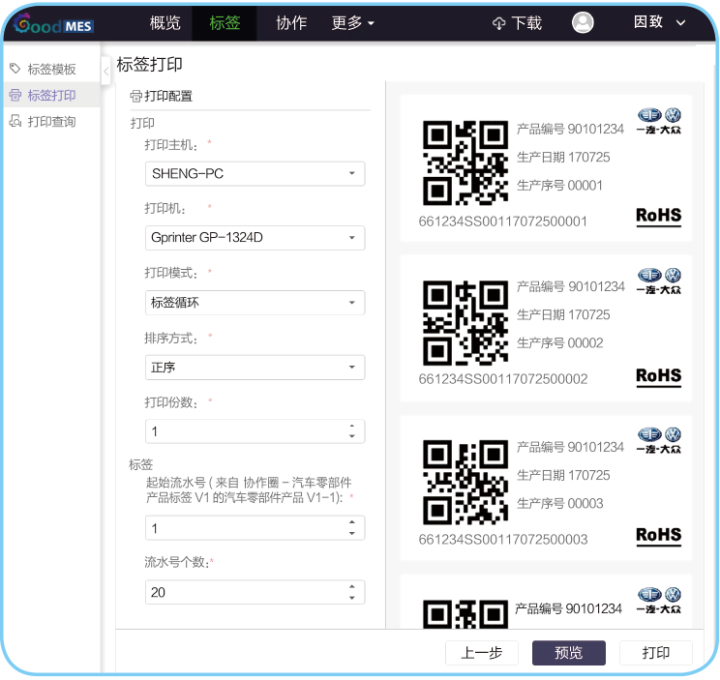The height and width of the screenshot is (680, 720).
Task: Click serial text 661234SS00117072500001
Action: [x=503, y=221]
